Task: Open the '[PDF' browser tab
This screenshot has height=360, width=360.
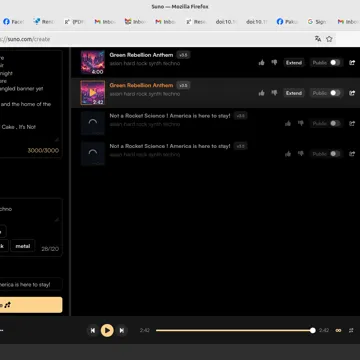Action: click(75, 22)
